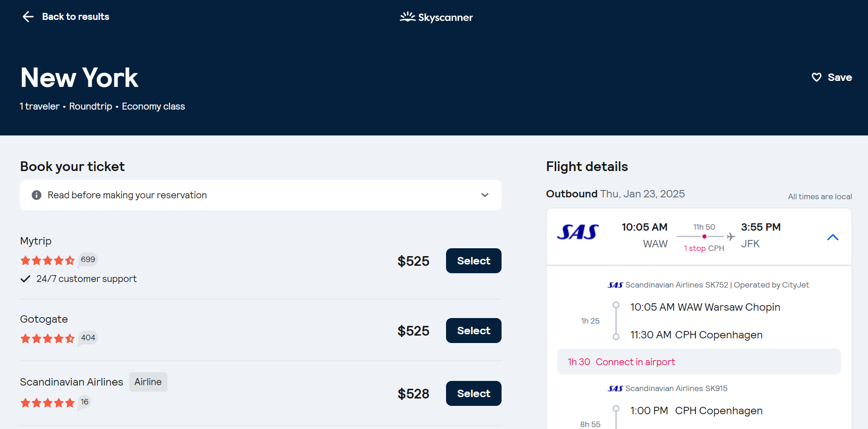Viewport: 868px width, 429px height.
Task: Select the Gotogate $525 offer
Action: tap(473, 331)
